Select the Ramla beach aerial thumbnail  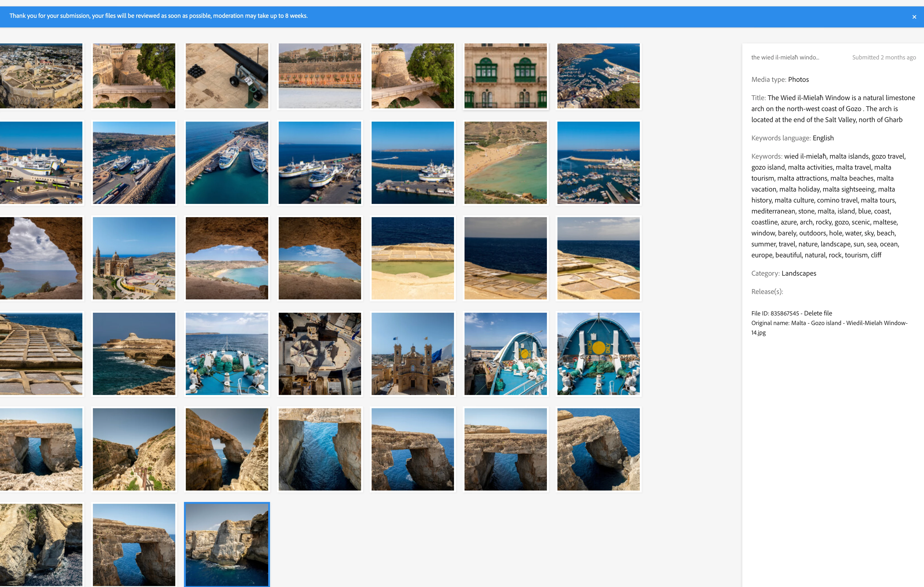[505, 163]
